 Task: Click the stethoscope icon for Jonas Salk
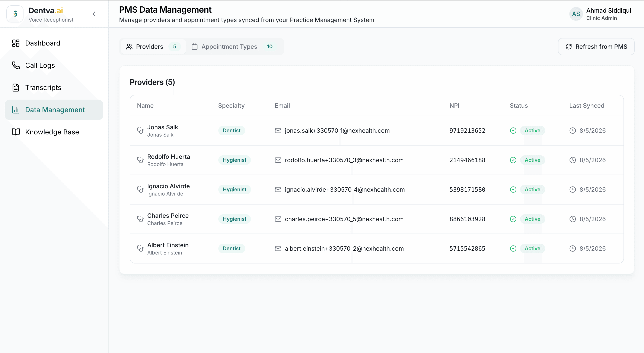click(x=140, y=130)
